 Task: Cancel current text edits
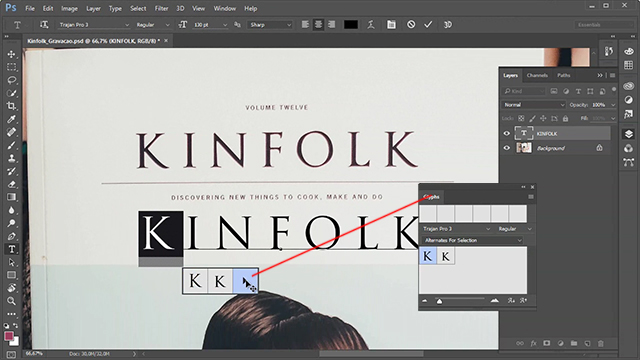[x=411, y=25]
